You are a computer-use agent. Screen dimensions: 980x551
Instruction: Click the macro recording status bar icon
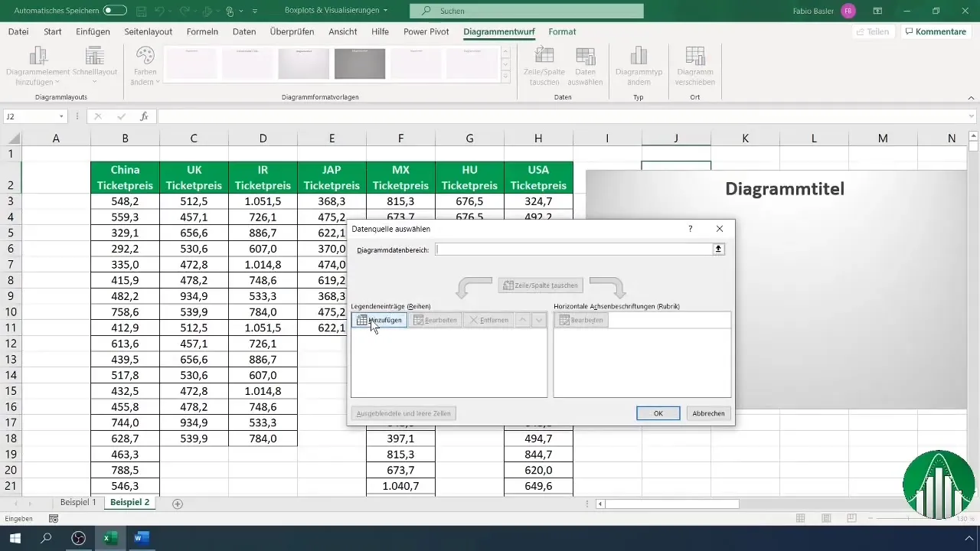tap(54, 519)
